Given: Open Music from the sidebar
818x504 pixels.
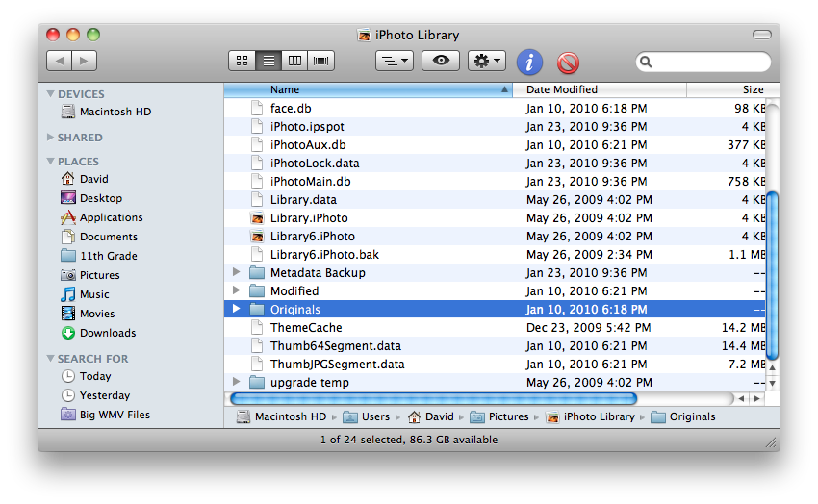Looking at the screenshot, I should coord(85,294).
